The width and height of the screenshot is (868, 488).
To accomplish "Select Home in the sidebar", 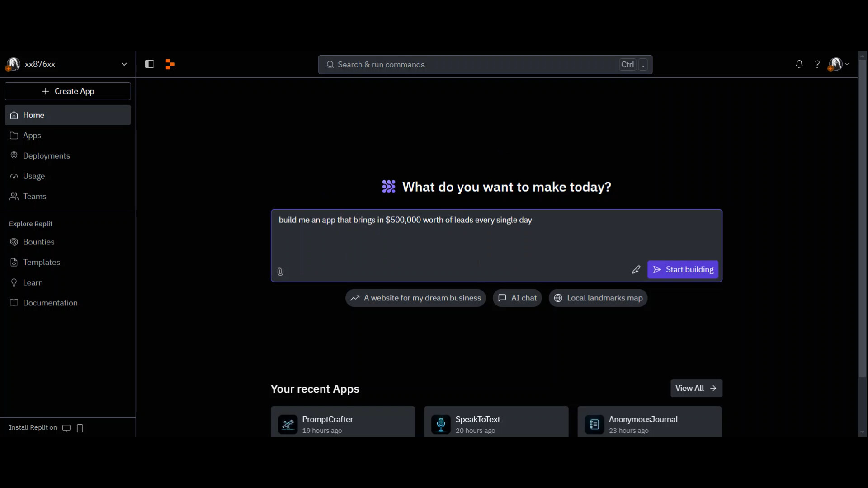I will pos(68,115).
